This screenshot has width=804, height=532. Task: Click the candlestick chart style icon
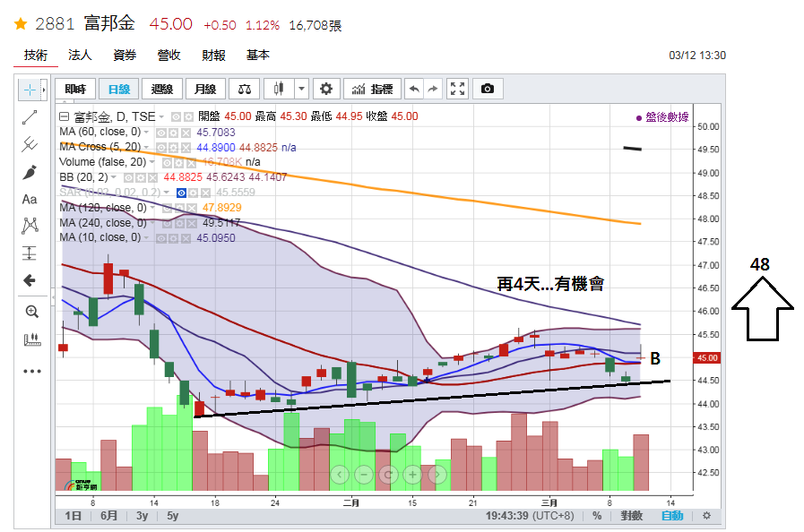(x=279, y=90)
